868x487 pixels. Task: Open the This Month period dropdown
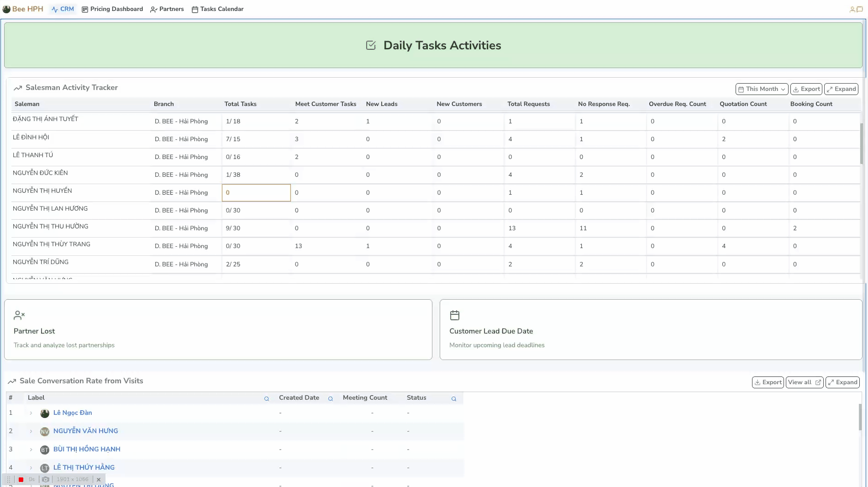(761, 89)
